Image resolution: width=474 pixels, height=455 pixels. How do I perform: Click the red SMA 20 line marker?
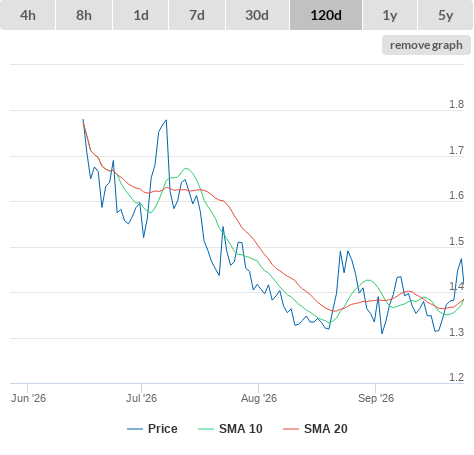[291, 429]
